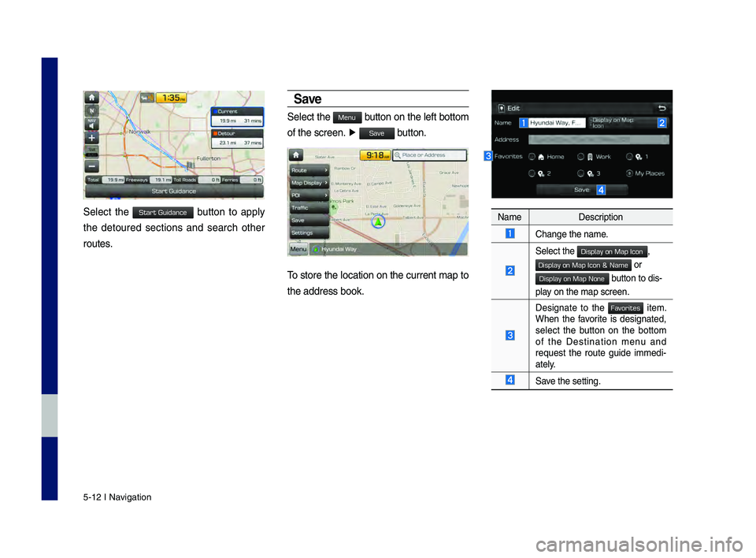The width and height of the screenshot is (756, 558).
Task: Click the Freeways distance value 19.1 mi
Action: [161, 180]
